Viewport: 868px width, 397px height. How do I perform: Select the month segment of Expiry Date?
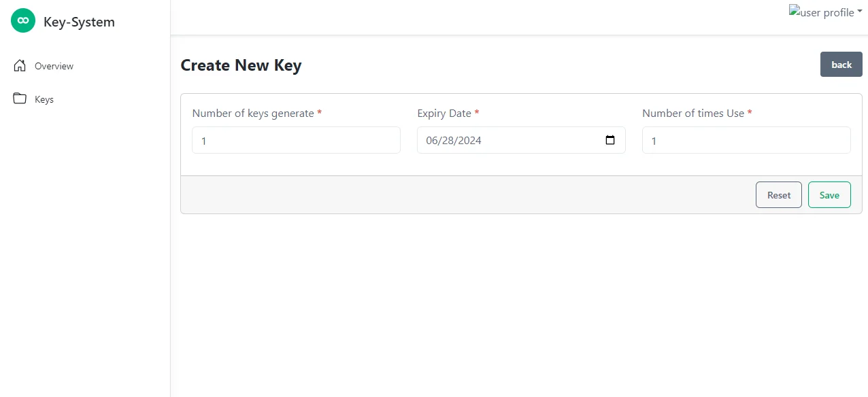point(432,141)
